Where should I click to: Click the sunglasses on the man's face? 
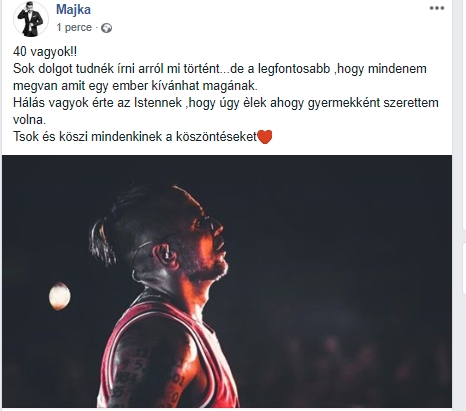(x=205, y=223)
